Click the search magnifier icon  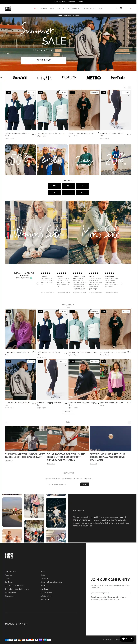(126, 9)
